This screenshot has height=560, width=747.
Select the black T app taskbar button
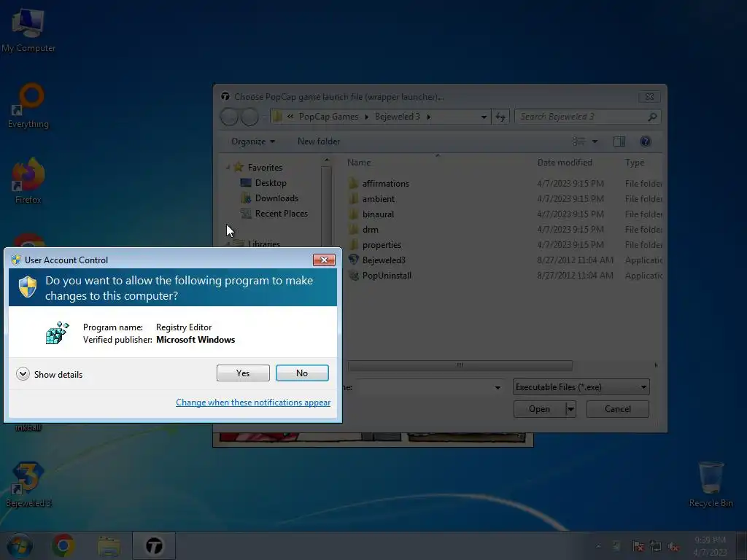coord(154,545)
